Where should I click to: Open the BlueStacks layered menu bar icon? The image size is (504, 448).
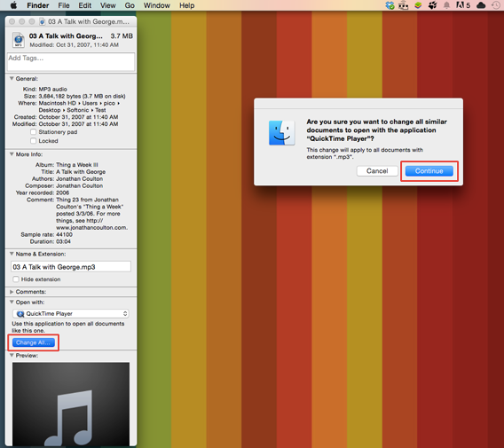pyautogui.click(x=418, y=5)
